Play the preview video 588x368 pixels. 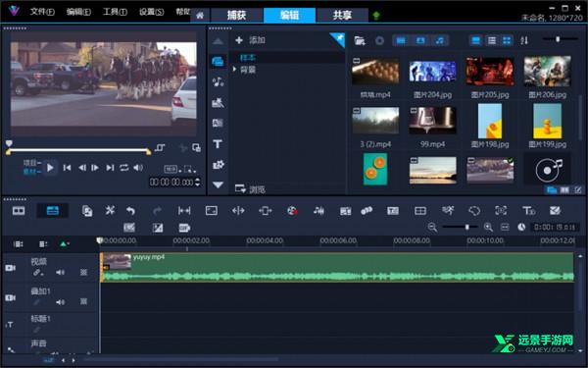click(50, 168)
